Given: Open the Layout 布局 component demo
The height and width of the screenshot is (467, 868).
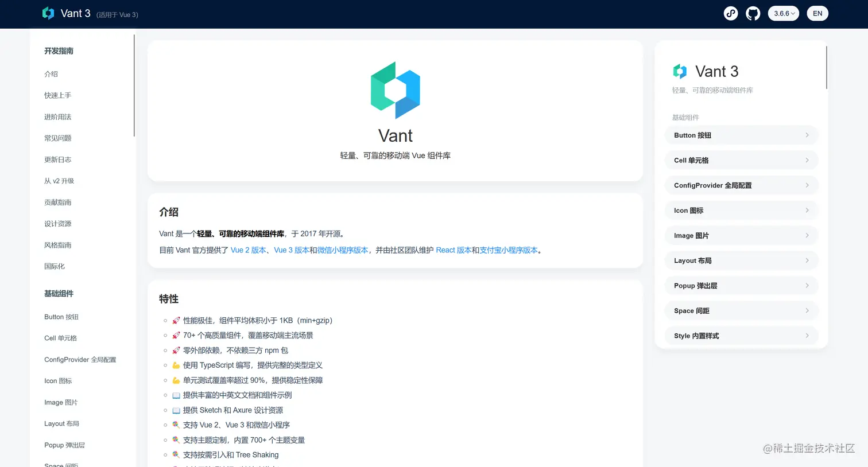Looking at the screenshot, I should click(741, 260).
